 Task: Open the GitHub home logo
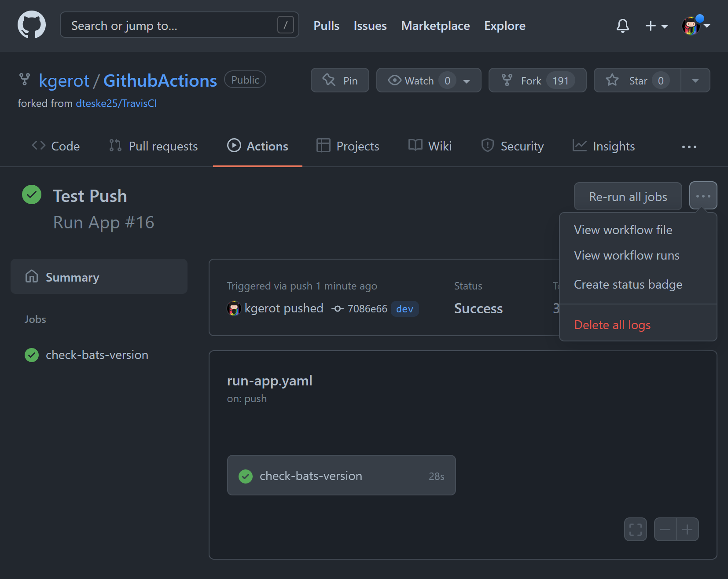tap(32, 25)
